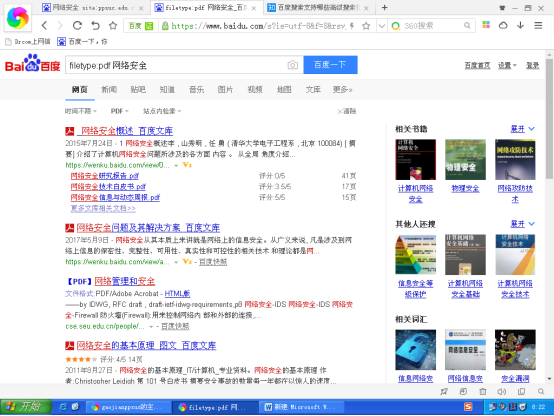Click the 360 browser logo

pyautogui.click(x=18, y=18)
